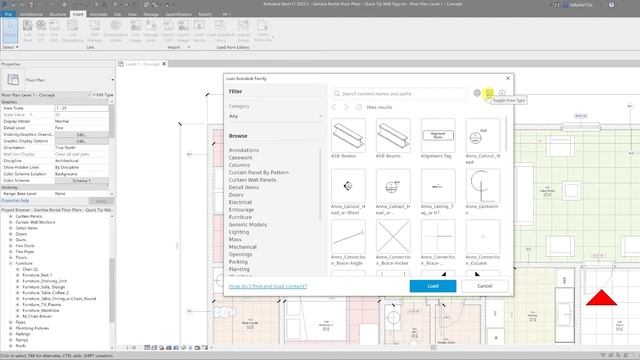The height and width of the screenshot is (360, 640).
Task: Click the Load Autodesk Family ribbon icon
Action: pos(220,31)
